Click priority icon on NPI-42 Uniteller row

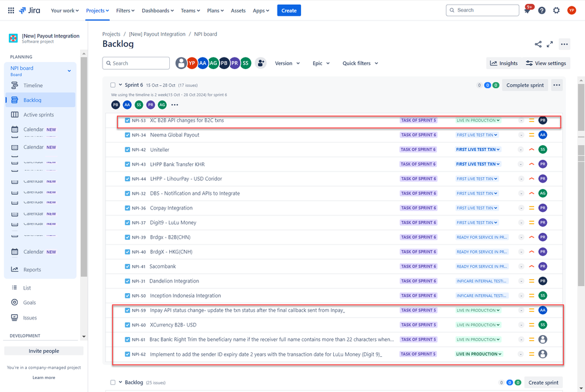point(532,149)
